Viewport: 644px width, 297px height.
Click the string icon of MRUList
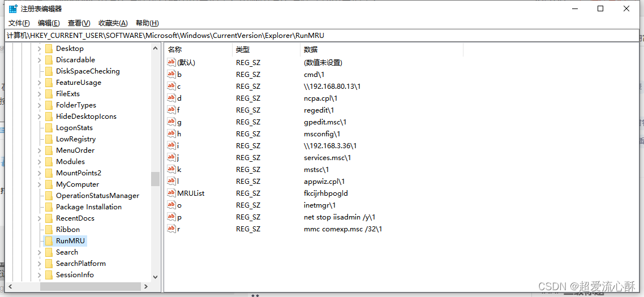[171, 193]
